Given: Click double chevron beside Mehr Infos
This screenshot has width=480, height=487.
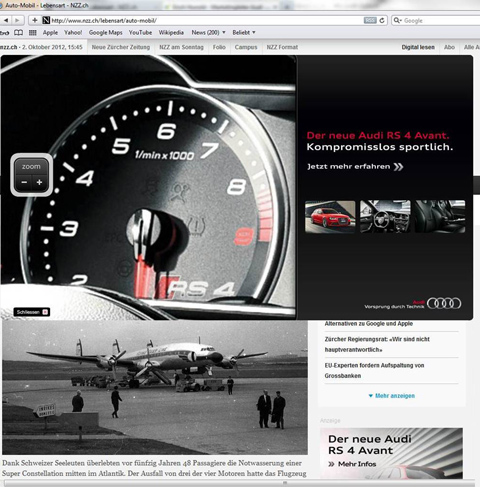Looking at the screenshot, I should tap(331, 464).
